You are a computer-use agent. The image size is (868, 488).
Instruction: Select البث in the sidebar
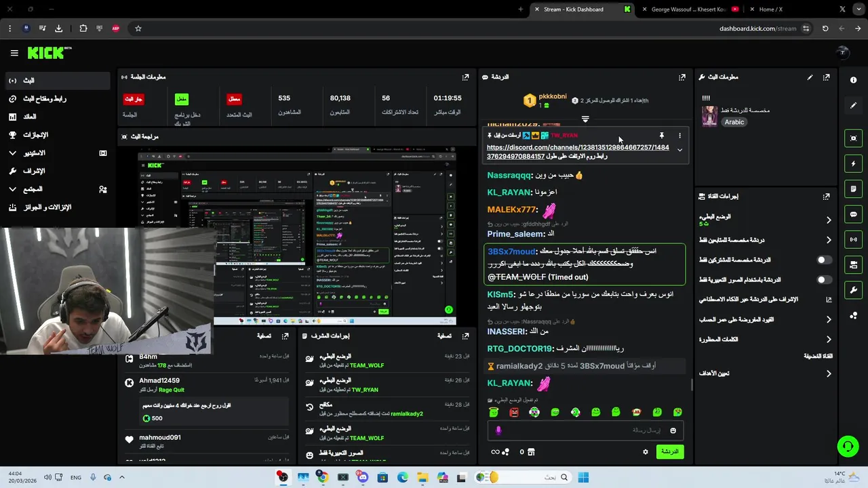pyautogui.click(x=56, y=80)
